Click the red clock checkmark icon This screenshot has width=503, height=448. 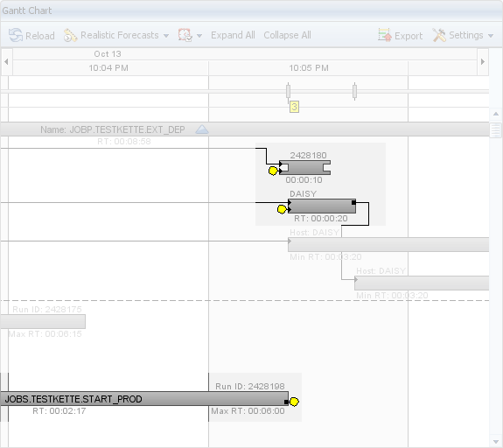pos(185,35)
